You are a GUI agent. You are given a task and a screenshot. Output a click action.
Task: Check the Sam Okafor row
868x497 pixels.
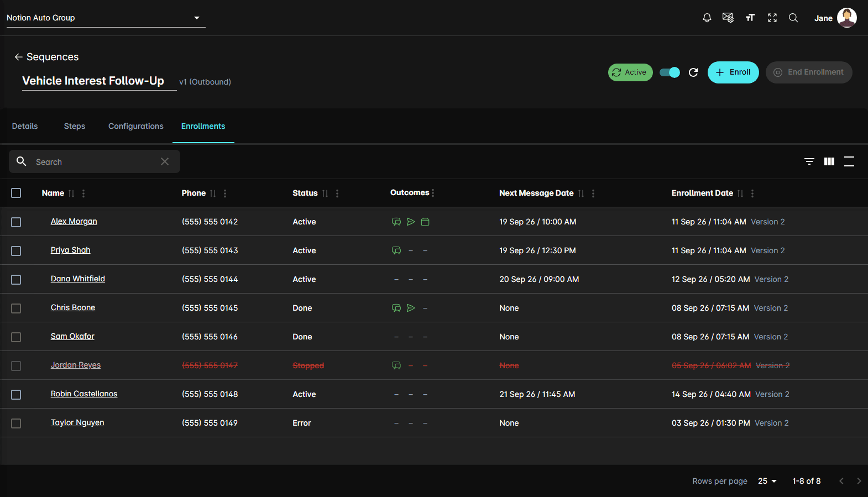16,337
